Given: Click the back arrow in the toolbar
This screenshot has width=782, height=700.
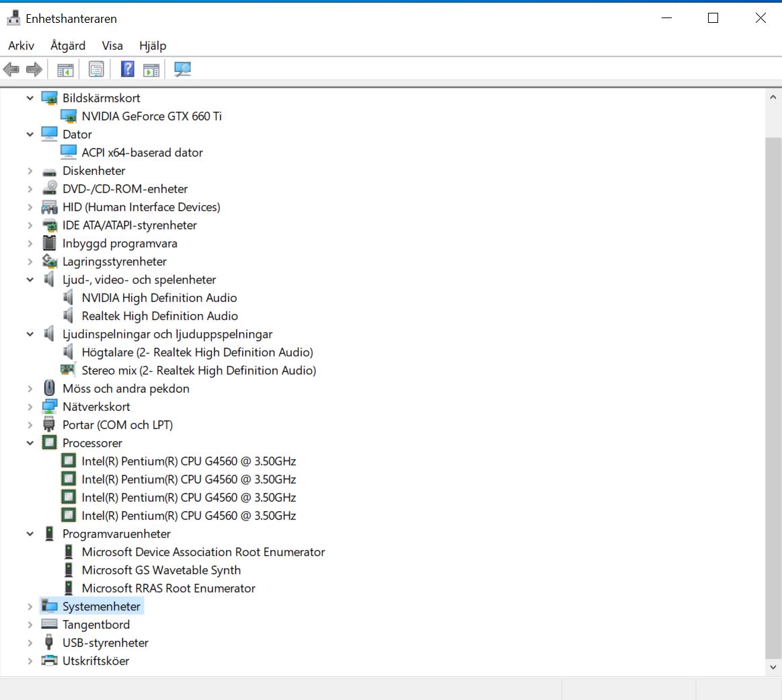Looking at the screenshot, I should point(11,69).
